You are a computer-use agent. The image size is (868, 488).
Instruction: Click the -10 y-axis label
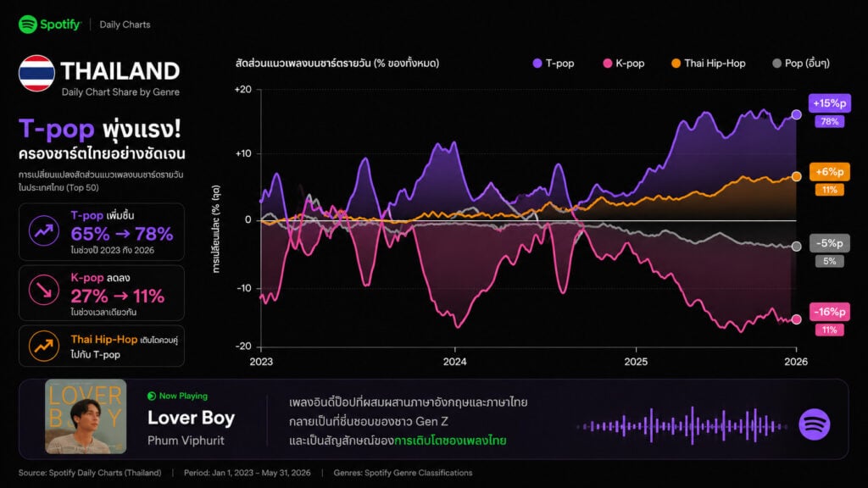(244, 288)
